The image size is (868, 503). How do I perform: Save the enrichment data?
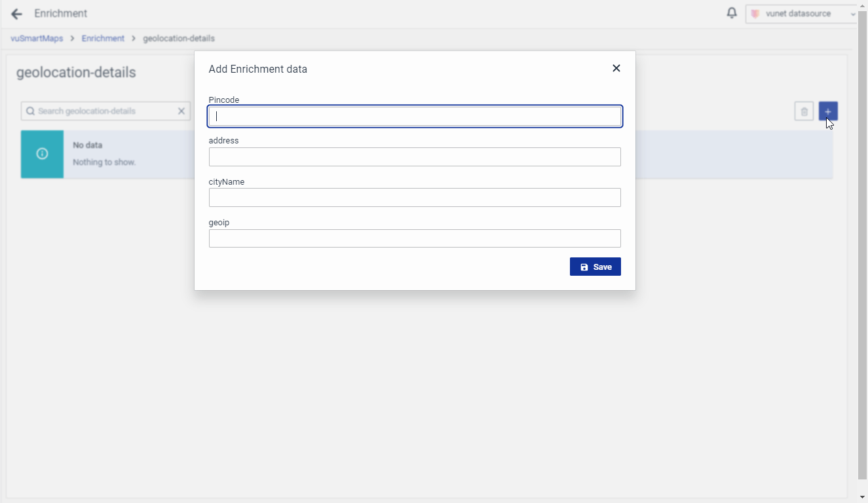595,267
